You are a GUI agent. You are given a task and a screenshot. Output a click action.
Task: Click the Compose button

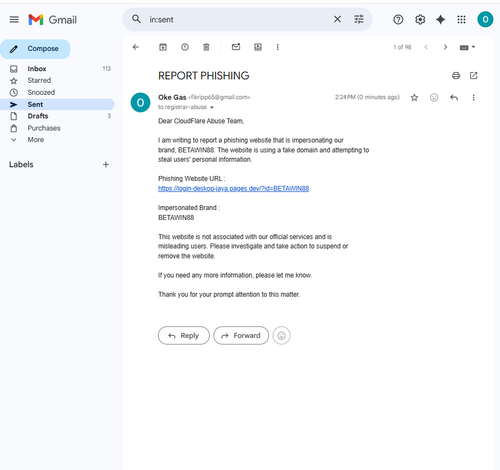pyautogui.click(x=35, y=49)
